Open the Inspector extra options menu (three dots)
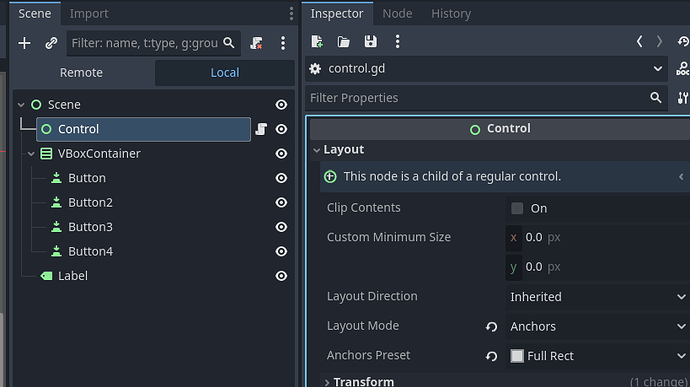 [x=397, y=42]
